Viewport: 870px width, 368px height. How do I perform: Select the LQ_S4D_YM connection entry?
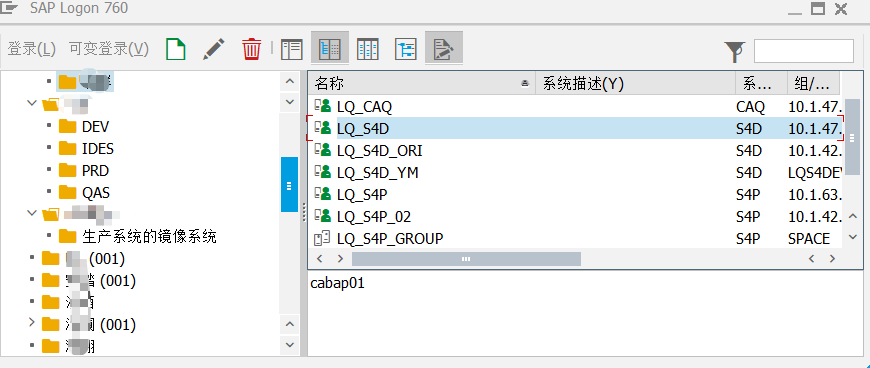point(575,173)
